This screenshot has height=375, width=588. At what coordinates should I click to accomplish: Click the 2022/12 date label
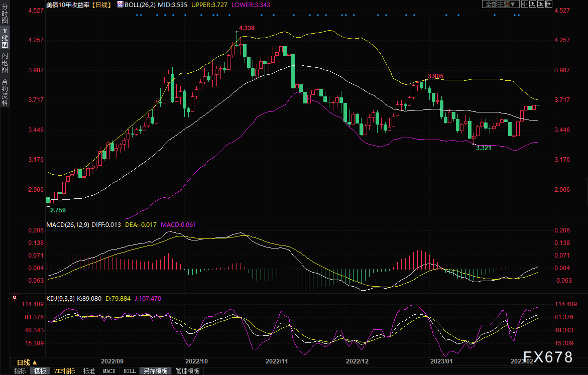[x=357, y=361]
